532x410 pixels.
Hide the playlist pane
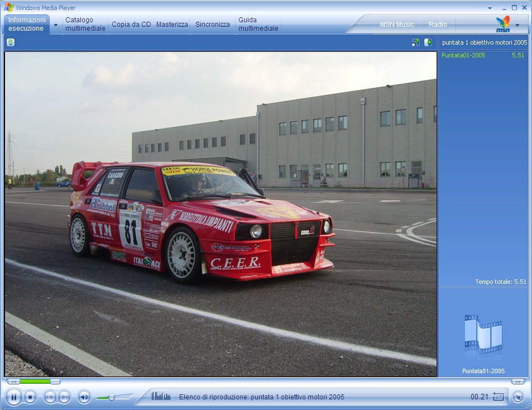[x=428, y=42]
